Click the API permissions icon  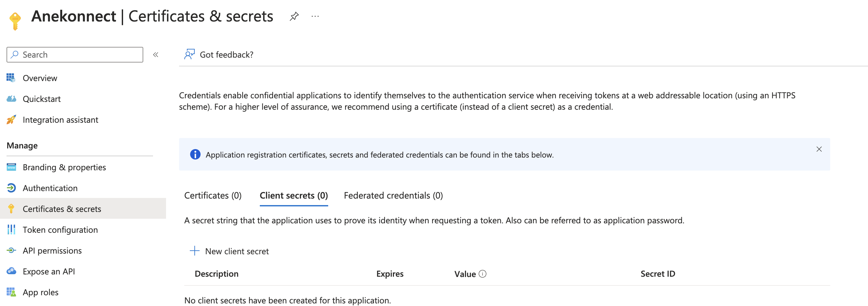11,250
